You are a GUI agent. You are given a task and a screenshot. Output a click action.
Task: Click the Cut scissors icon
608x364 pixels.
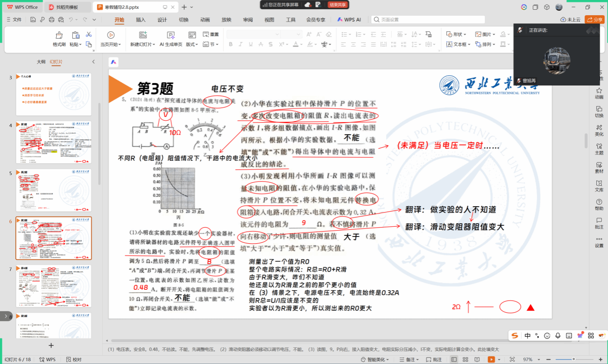tap(88, 34)
